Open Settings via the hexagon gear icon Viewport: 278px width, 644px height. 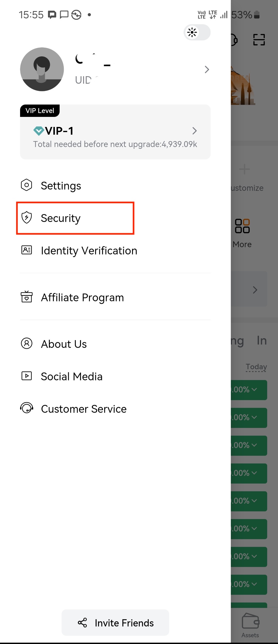27,185
